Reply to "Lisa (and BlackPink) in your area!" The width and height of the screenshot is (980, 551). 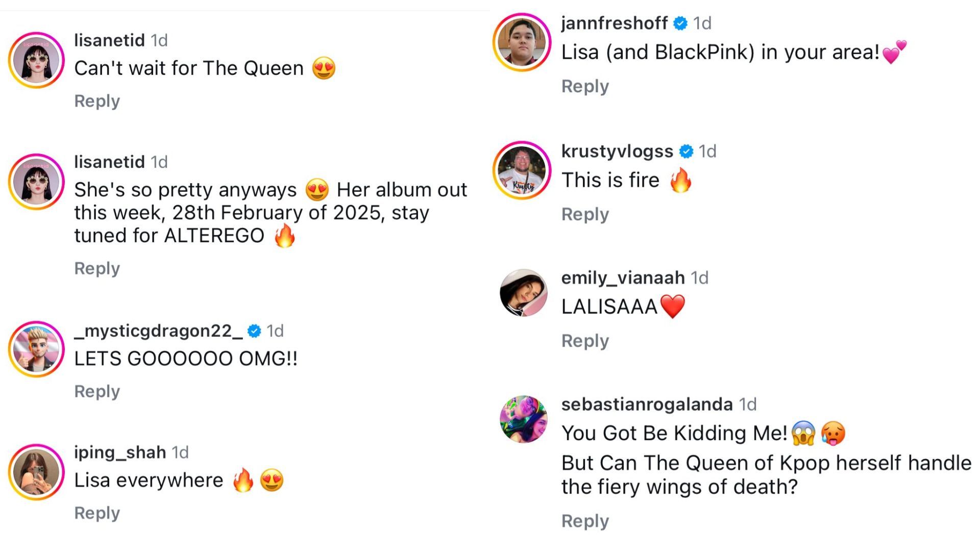coord(585,86)
